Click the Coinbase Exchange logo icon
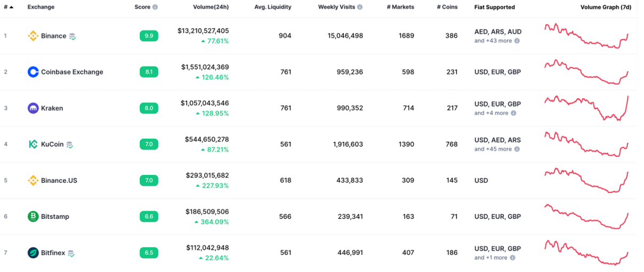The width and height of the screenshot is (644, 272). click(33, 72)
